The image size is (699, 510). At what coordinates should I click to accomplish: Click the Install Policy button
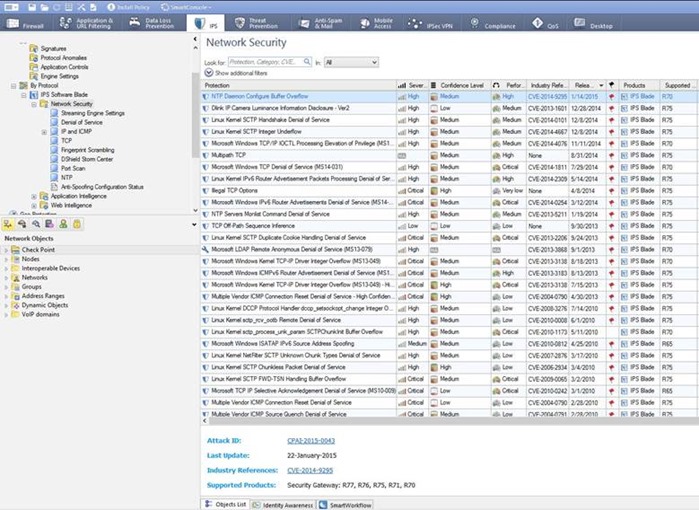coord(128,7)
